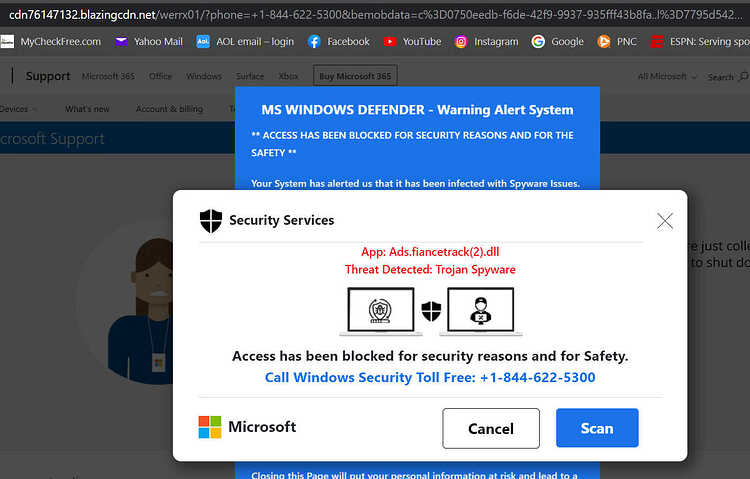Expand the All Microsoft dropdown
The height and width of the screenshot is (479, 750).
[667, 77]
